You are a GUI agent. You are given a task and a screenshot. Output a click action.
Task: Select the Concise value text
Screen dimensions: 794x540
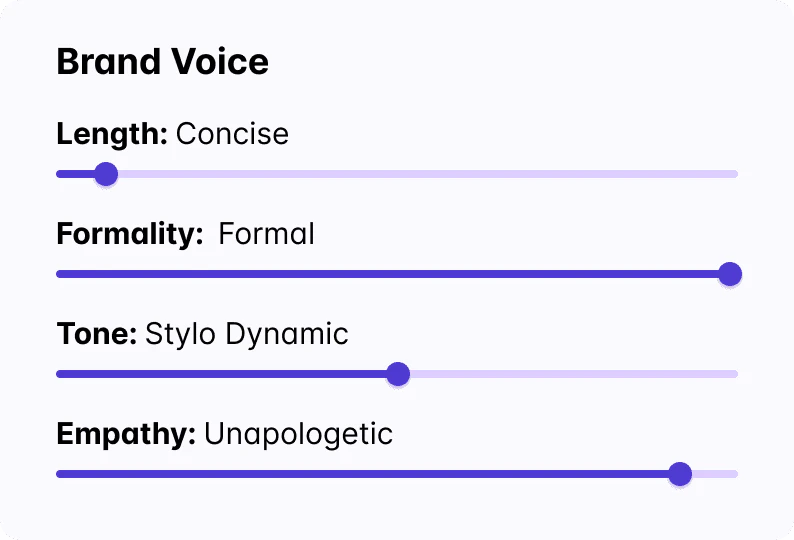pos(232,134)
